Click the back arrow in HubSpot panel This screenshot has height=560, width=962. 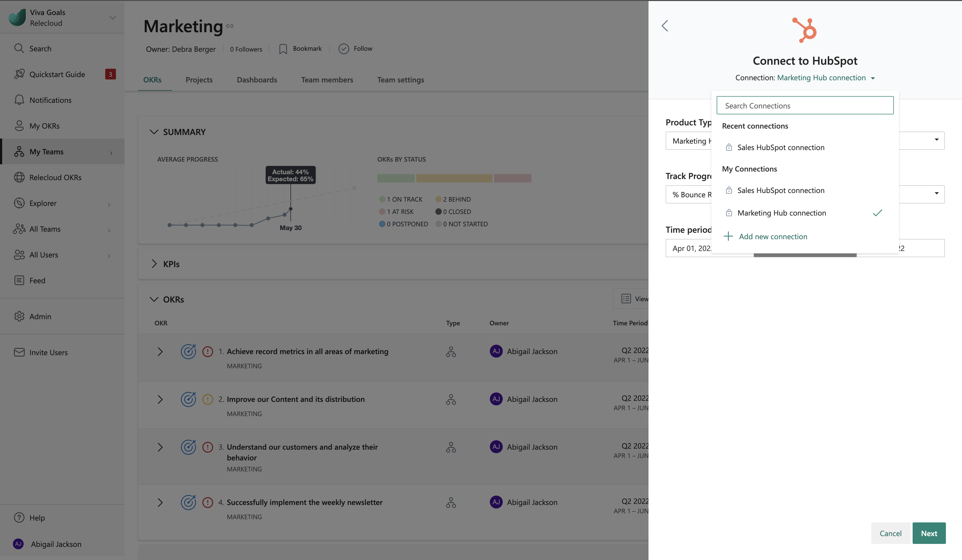click(x=665, y=26)
